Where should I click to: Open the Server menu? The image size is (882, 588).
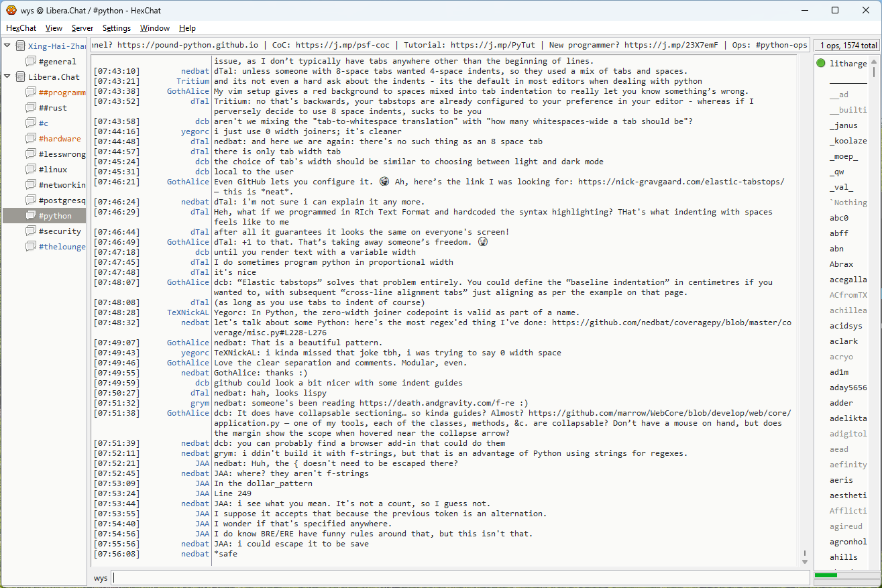[x=82, y=28]
